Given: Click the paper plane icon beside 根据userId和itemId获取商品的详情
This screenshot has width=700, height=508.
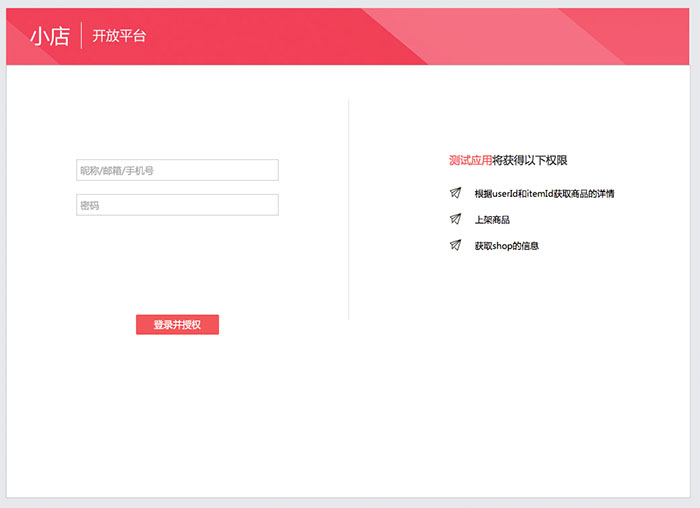Looking at the screenshot, I should pyautogui.click(x=455, y=193).
